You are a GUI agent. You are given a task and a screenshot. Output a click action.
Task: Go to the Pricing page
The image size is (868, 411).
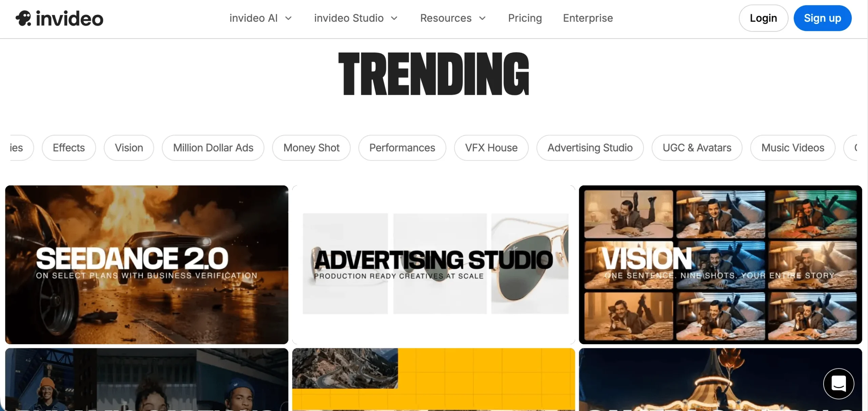coord(525,18)
